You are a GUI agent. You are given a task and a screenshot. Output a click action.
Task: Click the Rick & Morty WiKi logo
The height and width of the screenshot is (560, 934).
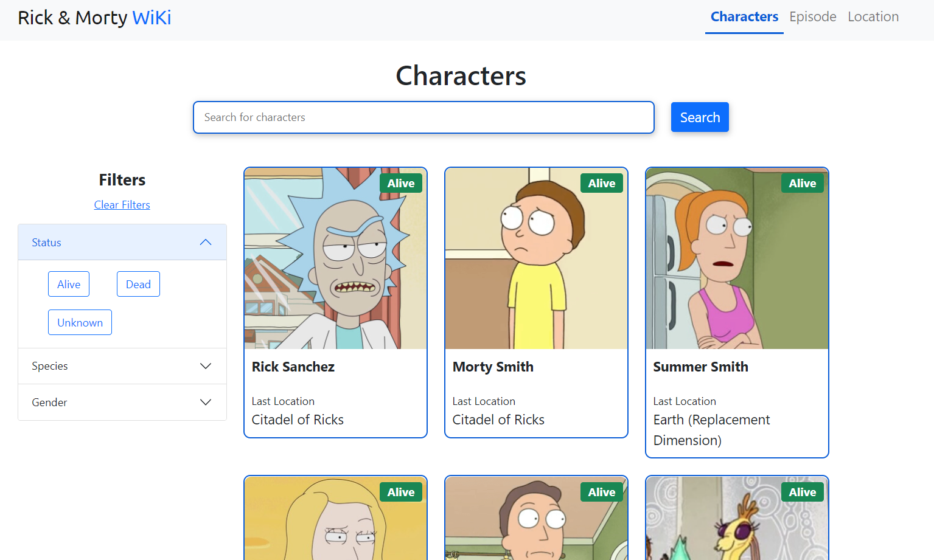(x=94, y=17)
